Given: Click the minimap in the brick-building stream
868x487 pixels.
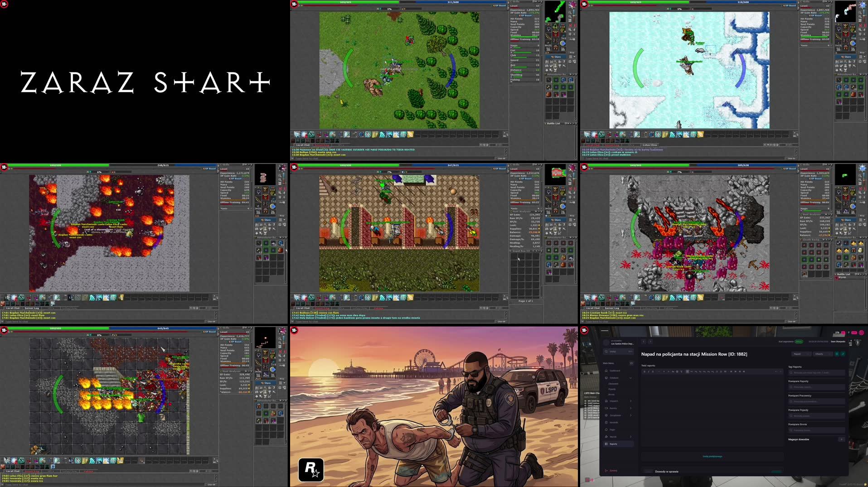Looking at the screenshot, I should (x=555, y=175).
